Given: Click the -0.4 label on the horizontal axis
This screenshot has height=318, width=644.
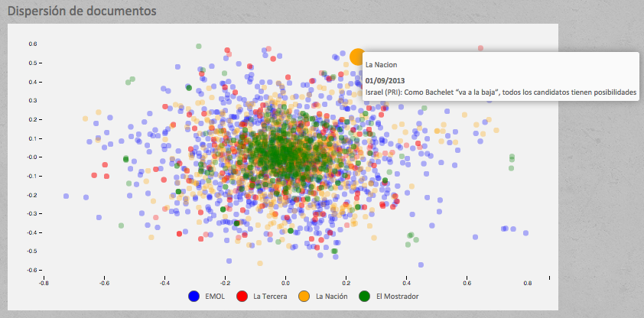Looking at the screenshot, I should pos(164,283).
